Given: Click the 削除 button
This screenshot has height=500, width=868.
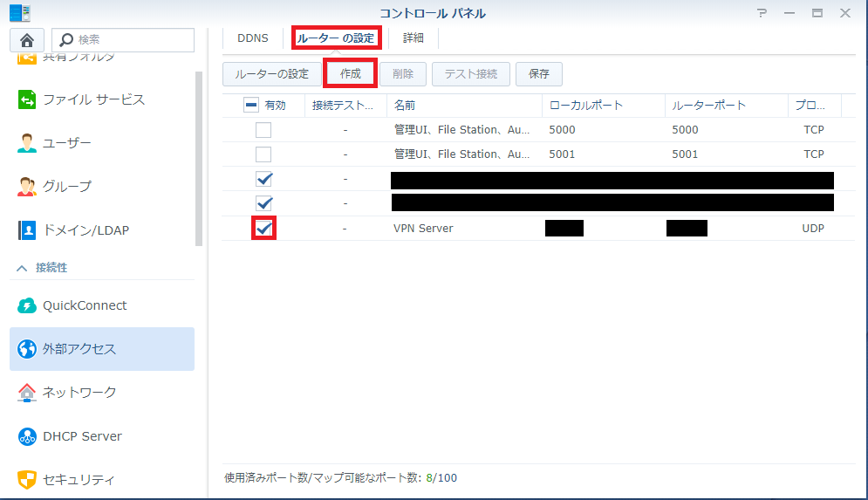Looking at the screenshot, I should coord(403,74).
